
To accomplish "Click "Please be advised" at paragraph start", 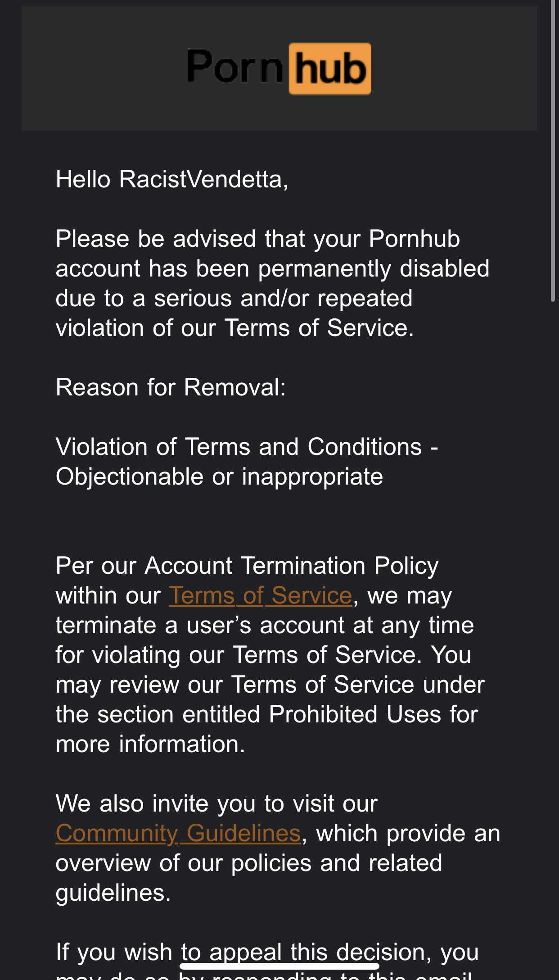I will coord(156,239).
